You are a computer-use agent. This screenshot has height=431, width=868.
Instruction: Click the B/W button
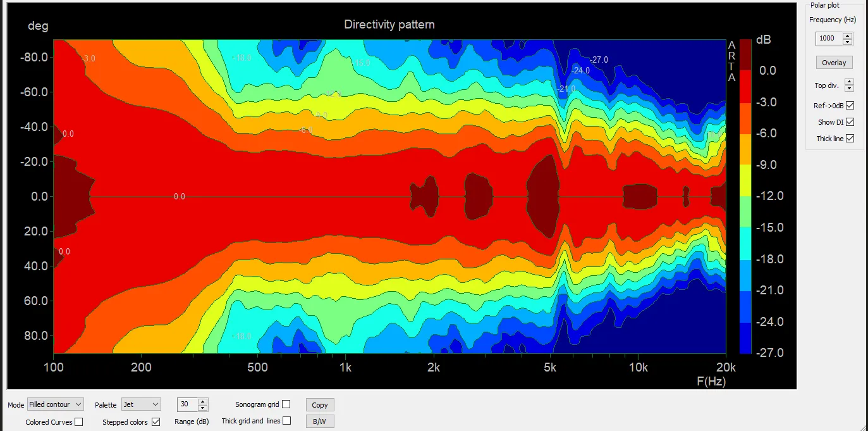(320, 422)
